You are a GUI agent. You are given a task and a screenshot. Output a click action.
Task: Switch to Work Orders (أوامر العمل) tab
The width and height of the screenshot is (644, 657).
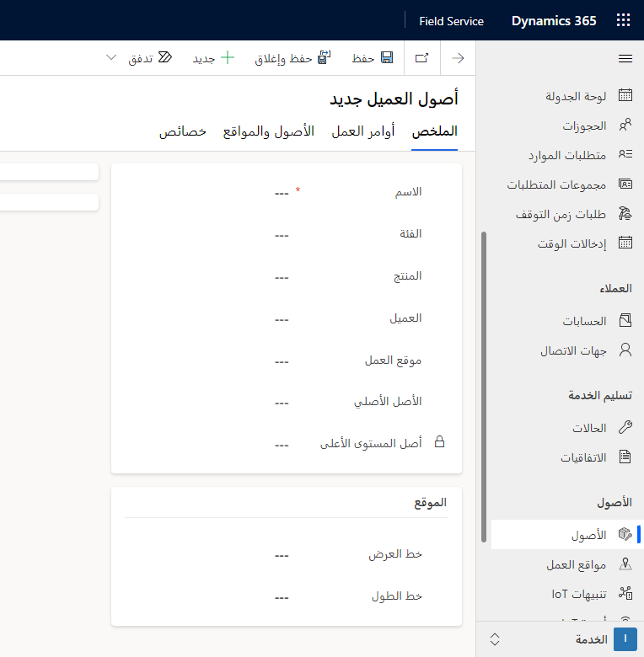363,131
